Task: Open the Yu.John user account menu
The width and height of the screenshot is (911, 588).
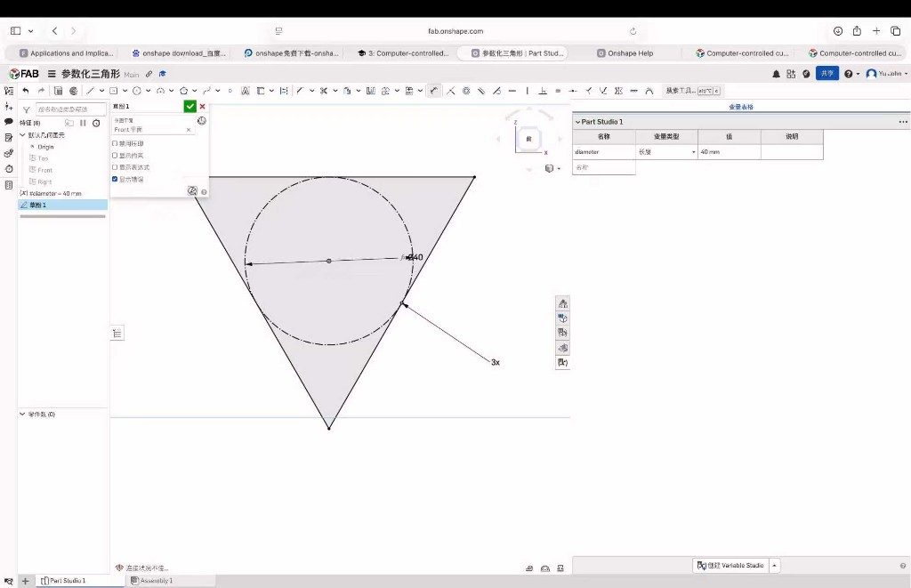Action: coord(887,74)
